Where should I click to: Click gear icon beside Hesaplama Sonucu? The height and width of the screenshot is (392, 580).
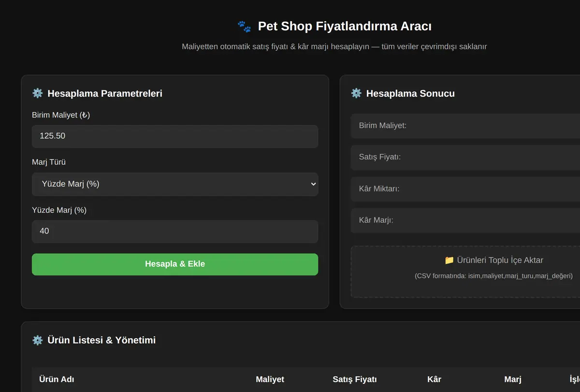[x=356, y=93]
